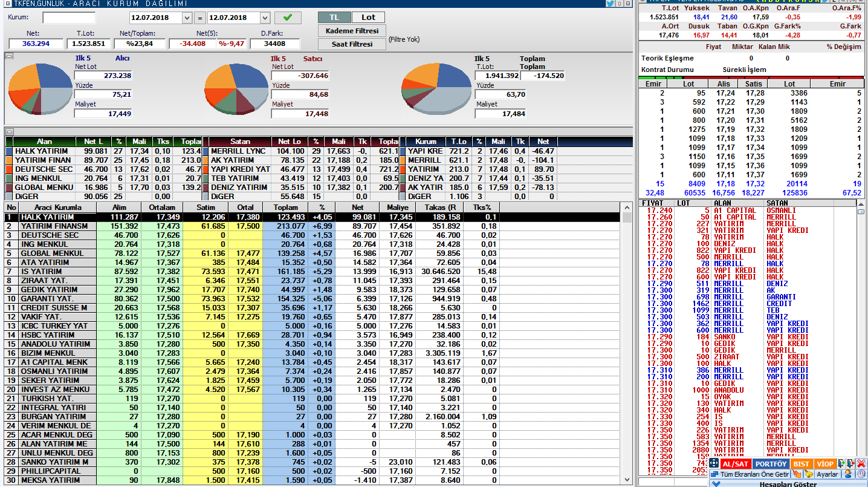The height and width of the screenshot is (487, 868).
Task: Open the BIST tab
Action: pyautogui.click(x=802, y=463)
